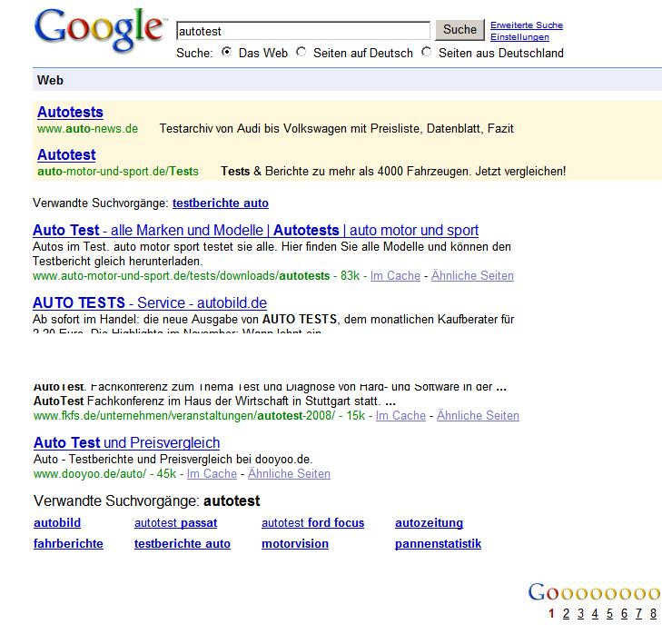Open the Autotest sponsored link
Screen dimensions: 662x644
pos(66,154)
